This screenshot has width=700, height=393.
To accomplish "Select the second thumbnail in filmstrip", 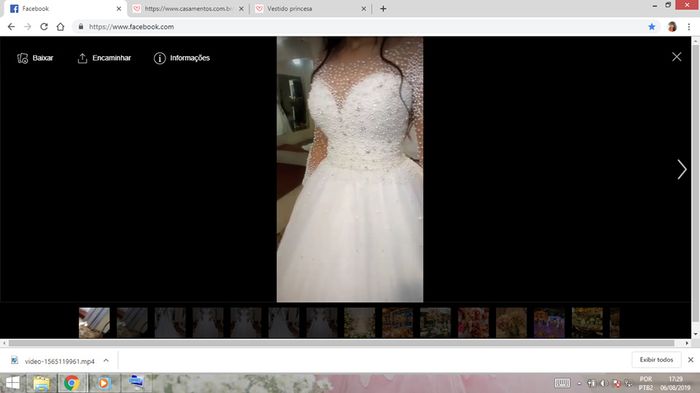I will 132,322.
